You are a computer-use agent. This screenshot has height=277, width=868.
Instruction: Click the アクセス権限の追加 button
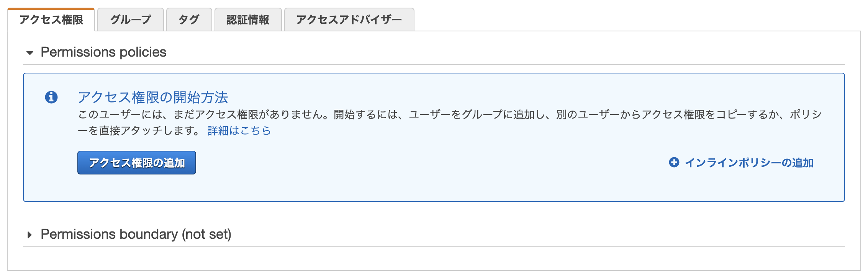pyautogui.click(x=137, y=163)
